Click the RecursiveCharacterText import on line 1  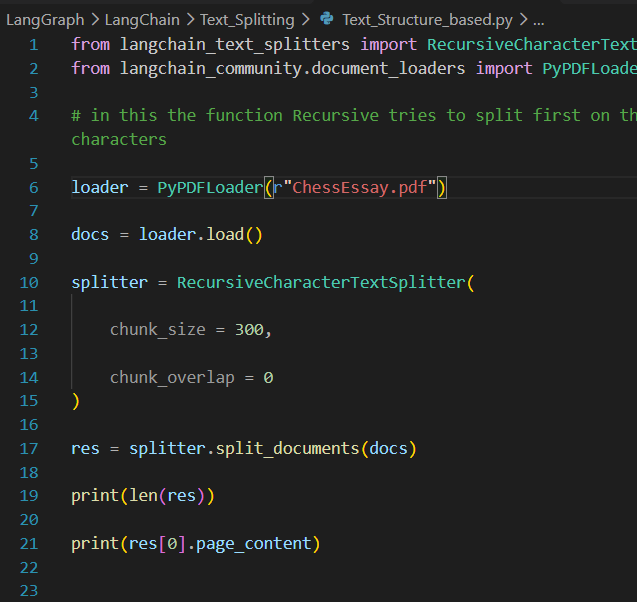(x=532, y=45)
